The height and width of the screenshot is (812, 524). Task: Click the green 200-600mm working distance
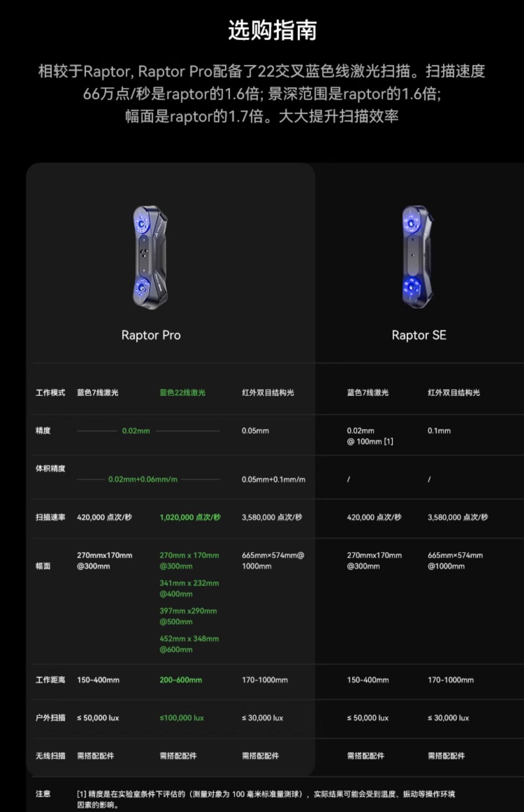click(x=181, y=680)
